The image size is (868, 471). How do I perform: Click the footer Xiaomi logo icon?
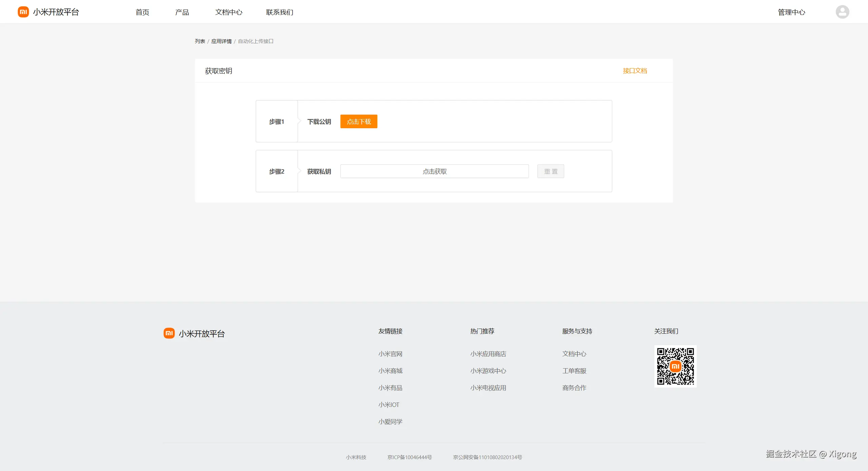(169, 333)
